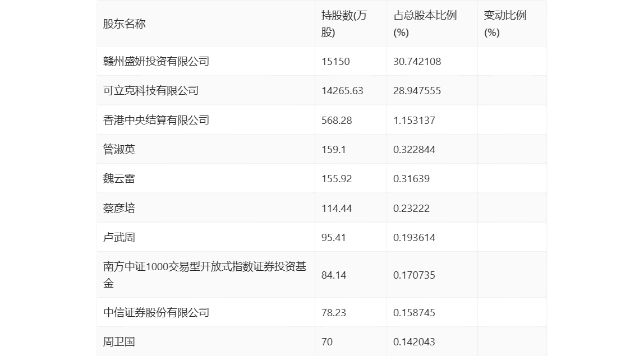Select the percentage 1.153137
Screen dimensions: 644x356
[x=414, y=121]
